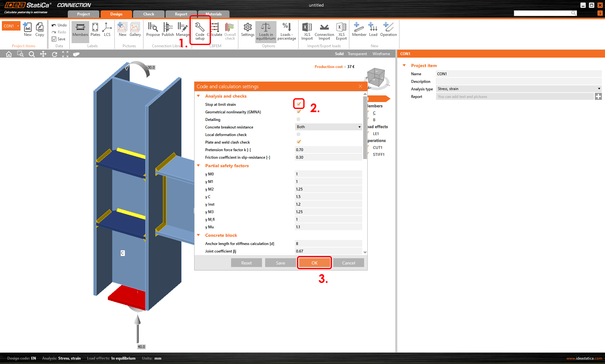
Task: Toggle the Stop at limit strain checkbox
Action: pyautogui.click(x=299, y=104)
